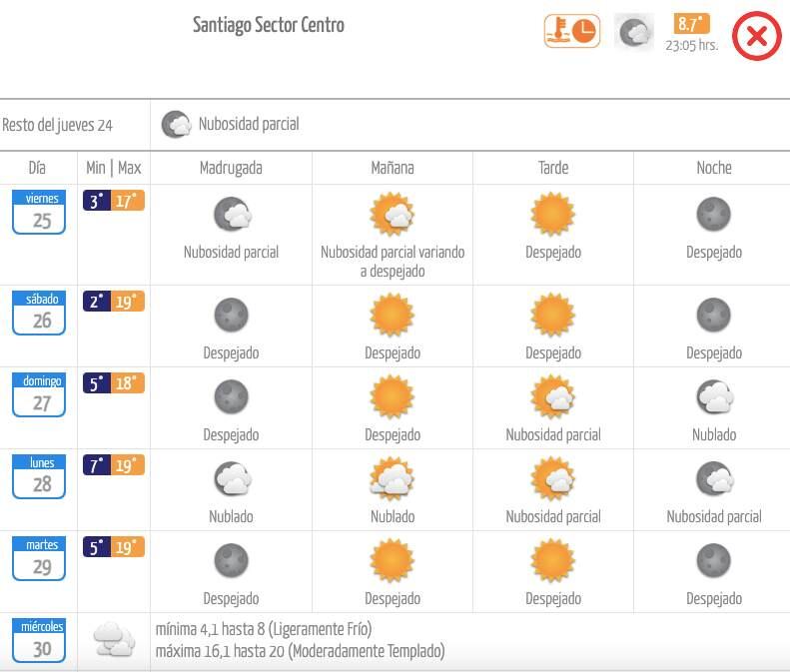Click the 8.7° current temperature badge
Viewport: 790px width, 672px height.
point(692,25)
